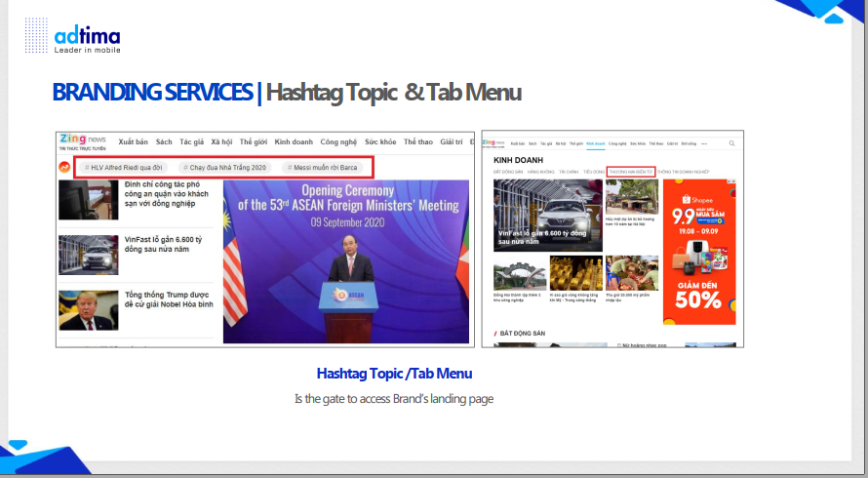Click the orange trending icon beside hashtags
This screenshot has width=868, height=478.
(64, 167)
